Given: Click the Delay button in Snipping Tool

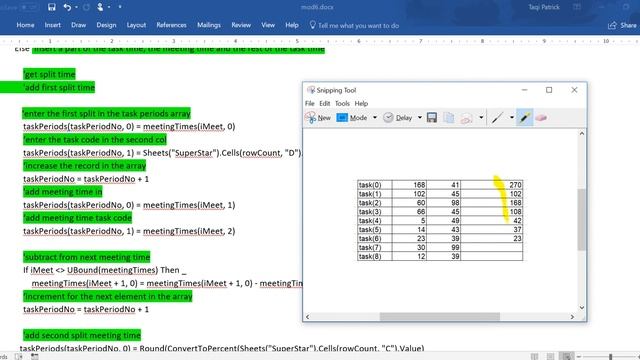Looking at the screenshot, I should click(x=398, y=118).
